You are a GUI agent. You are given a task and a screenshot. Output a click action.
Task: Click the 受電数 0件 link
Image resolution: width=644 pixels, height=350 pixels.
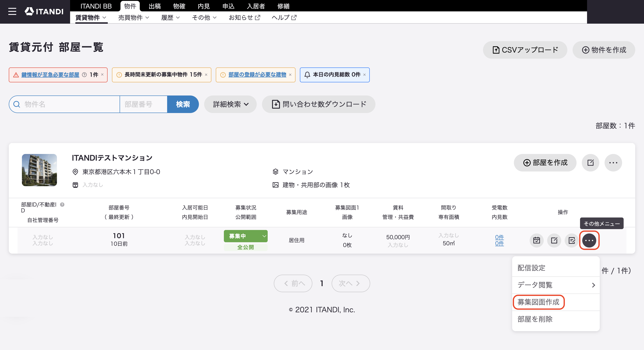coord(499,237)
